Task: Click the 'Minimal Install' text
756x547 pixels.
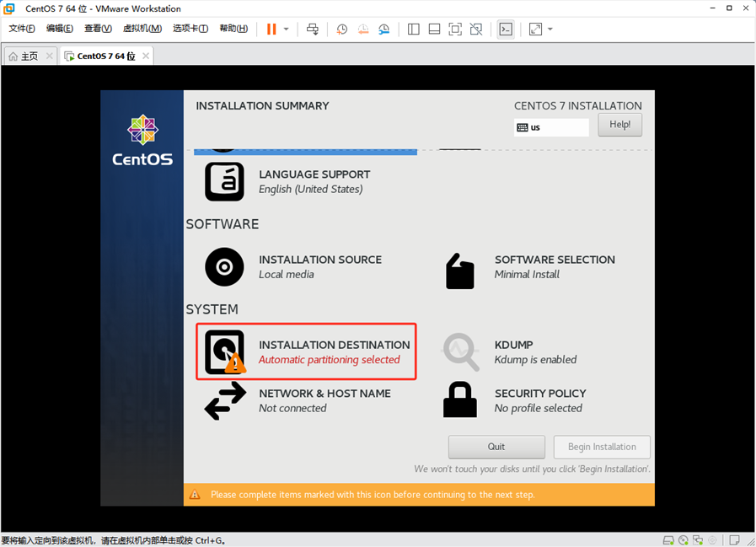Action: (x=527, y=275)
